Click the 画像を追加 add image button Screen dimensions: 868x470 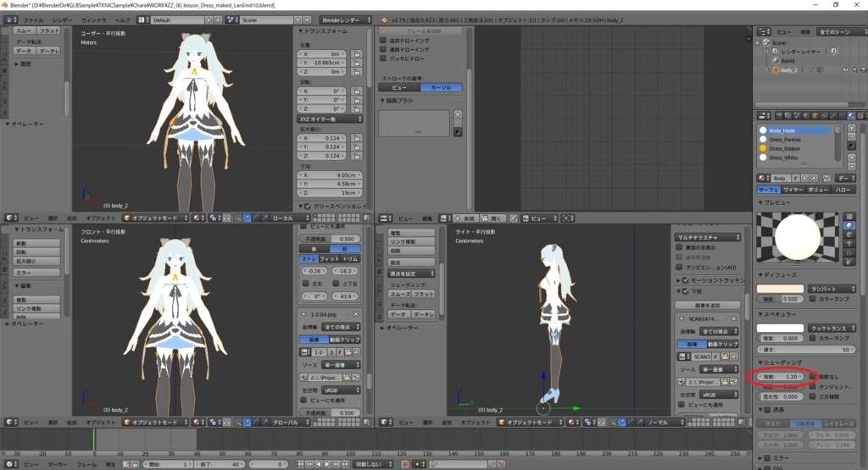707,305
